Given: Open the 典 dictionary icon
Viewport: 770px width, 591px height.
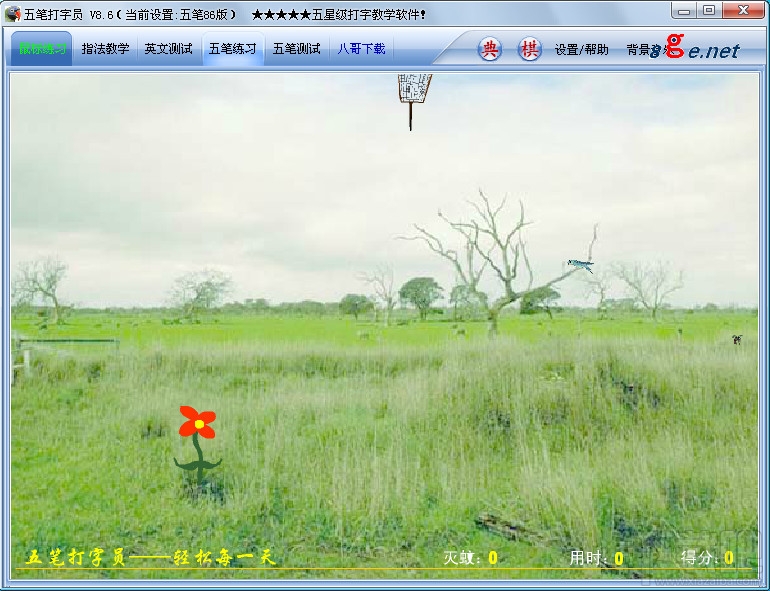Looking at the screenshot, I should [x=490, y=50].
